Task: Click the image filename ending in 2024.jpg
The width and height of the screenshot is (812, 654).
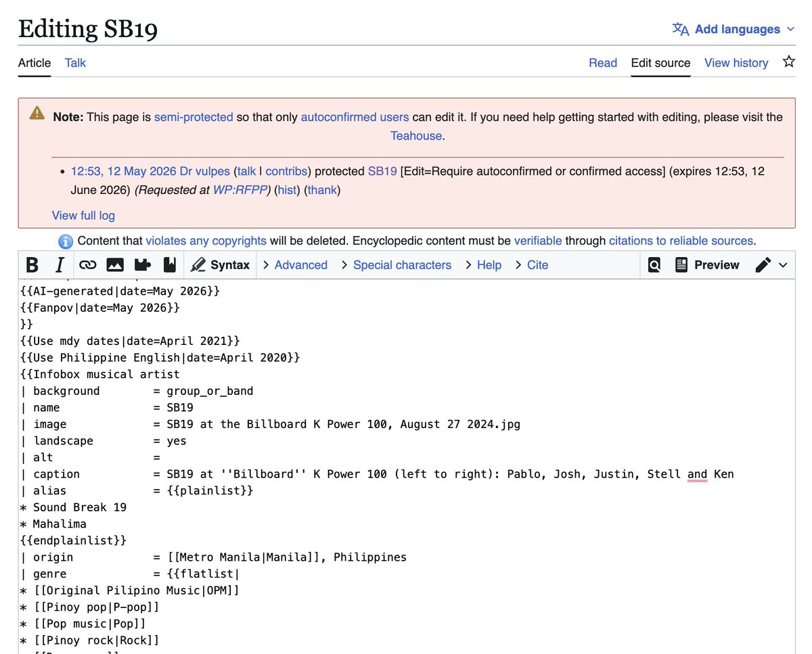Action: pos(343,424)
